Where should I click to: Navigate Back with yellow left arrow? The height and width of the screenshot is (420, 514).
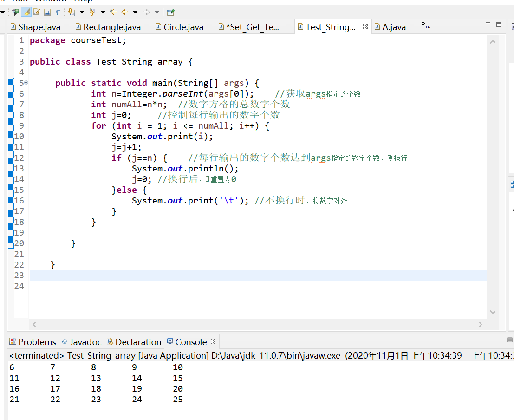pyautogui.click(x=125, y=13)
